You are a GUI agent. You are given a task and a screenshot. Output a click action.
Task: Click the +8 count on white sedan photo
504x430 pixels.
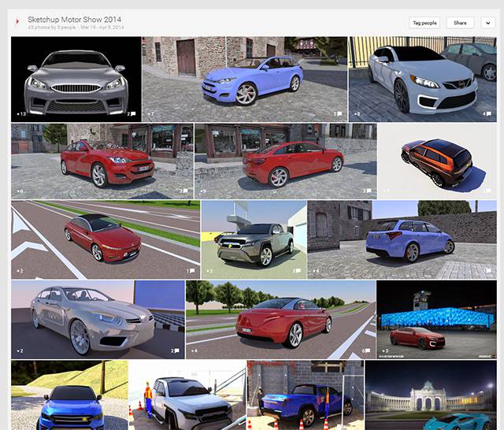pos(357,113)
